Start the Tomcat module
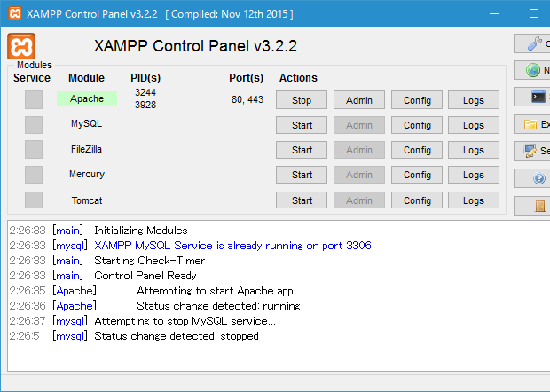Viewport: 550px width, 392px height. coord(302,200)
